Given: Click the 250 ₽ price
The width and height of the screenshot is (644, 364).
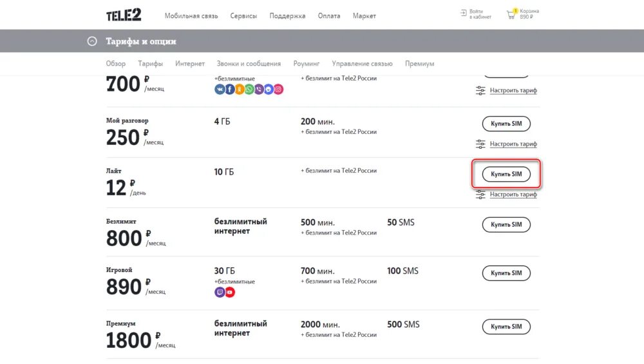Looking at the screenshot, I should [135, 137].
